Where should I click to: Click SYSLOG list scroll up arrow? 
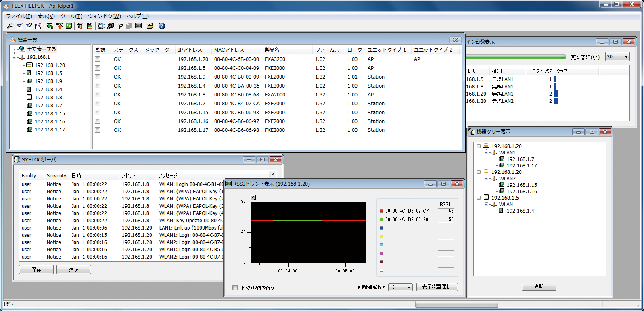point(274,175)
